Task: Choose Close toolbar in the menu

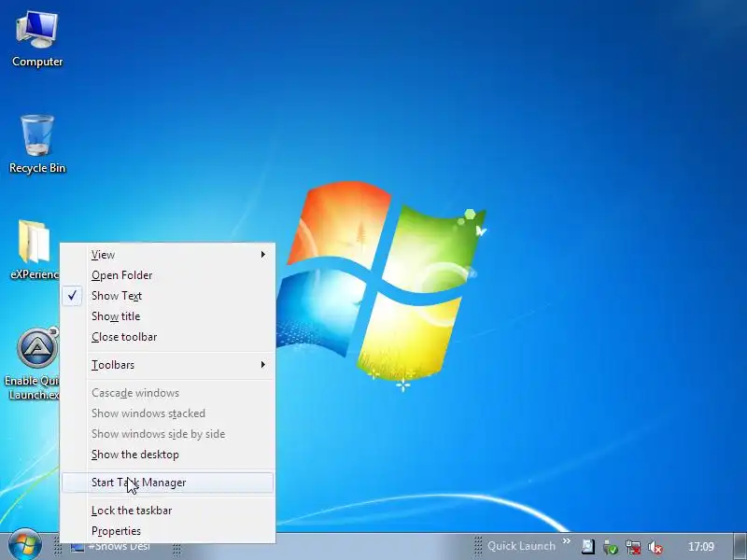Action: click(168, 337)
